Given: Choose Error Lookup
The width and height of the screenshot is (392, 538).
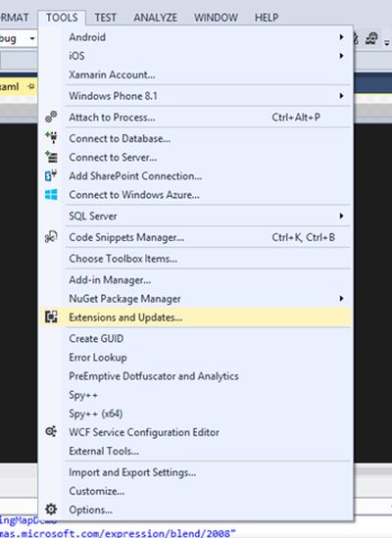Looking at the screenshot, I should [196, 357].
